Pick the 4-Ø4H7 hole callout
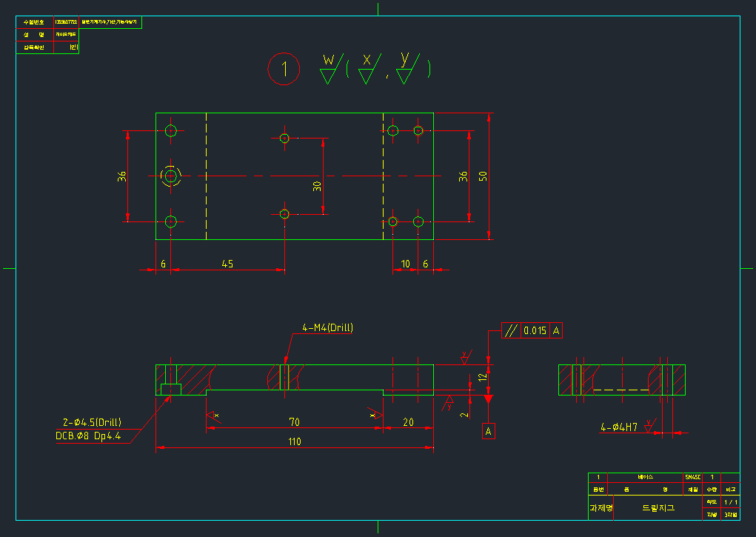The width and height of the screenshot is (756, 537). coord(618,427)
